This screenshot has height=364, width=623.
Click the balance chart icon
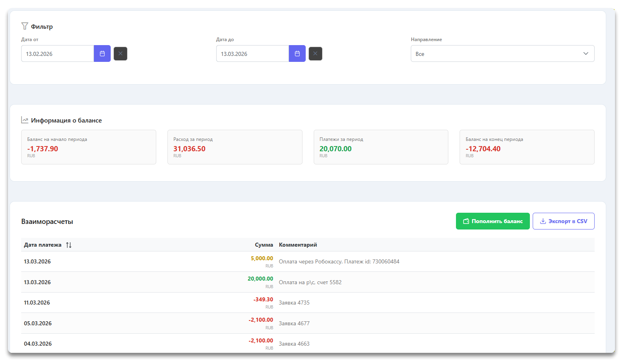[25, 120]
